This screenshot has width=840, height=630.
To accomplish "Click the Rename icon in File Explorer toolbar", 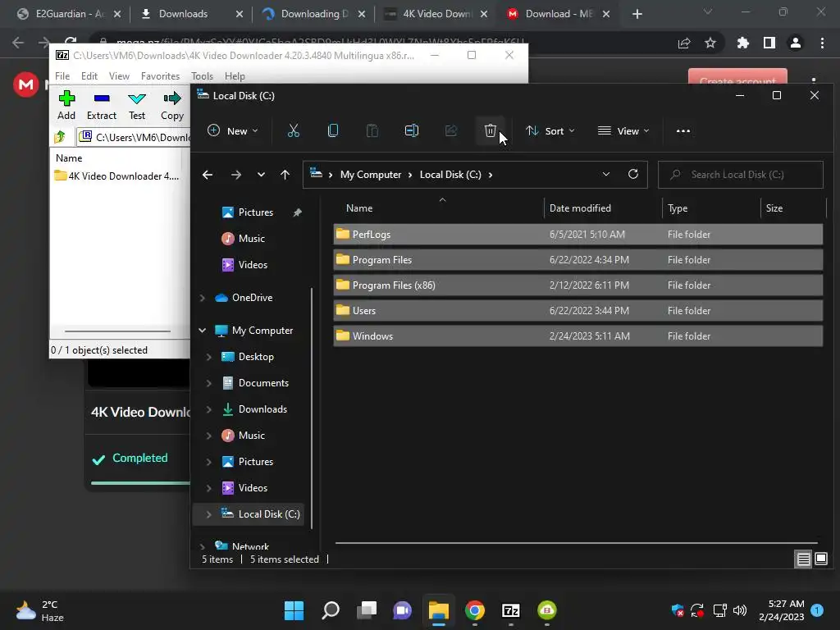I will click(412, 130).
